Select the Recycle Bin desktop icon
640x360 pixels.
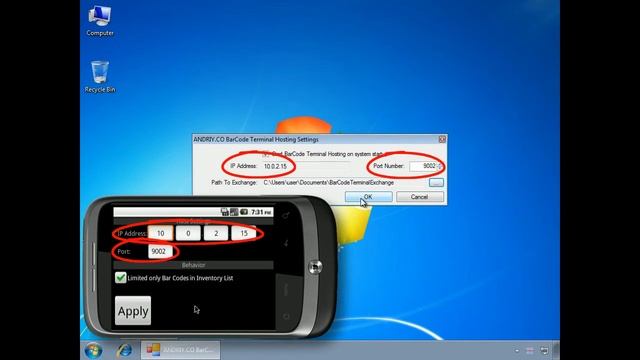tap(100, 77)
